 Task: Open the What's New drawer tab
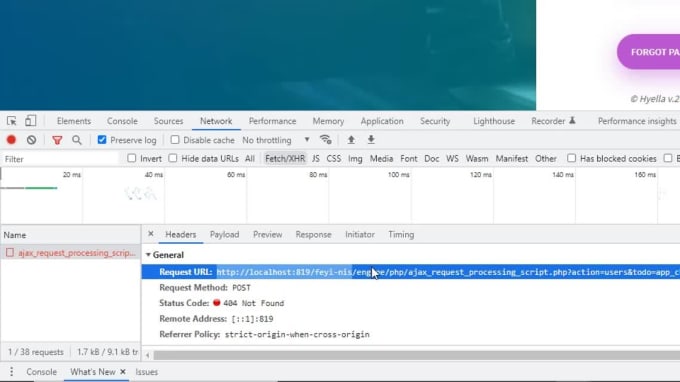coord(92,372)
